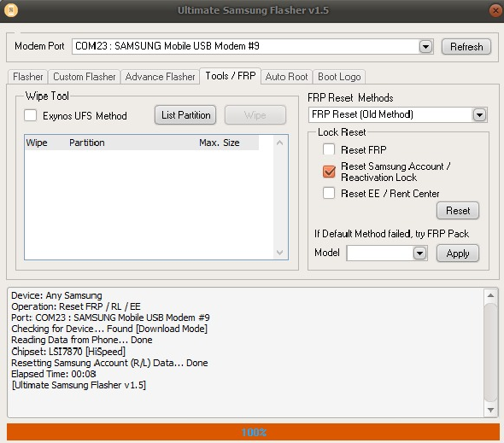The image size is (504, 443).
Task: Open the Advance Flasher tab
Action: pyautogui.click(x=160, y=77)
